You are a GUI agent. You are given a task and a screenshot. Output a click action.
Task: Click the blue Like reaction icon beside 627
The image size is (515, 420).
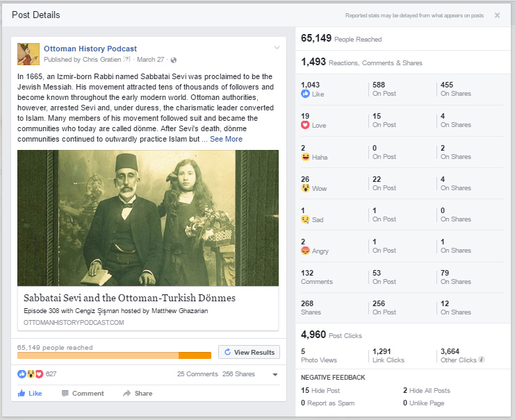[22, 373]
